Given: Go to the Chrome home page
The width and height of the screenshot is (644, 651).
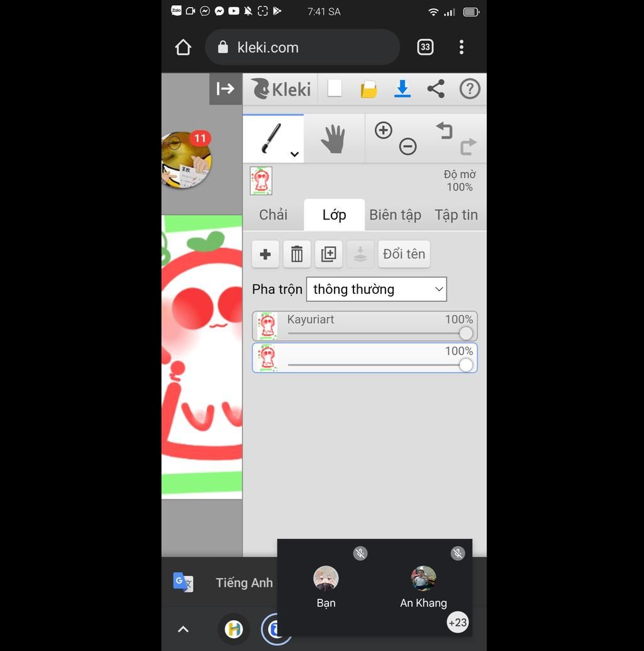Looking at the screenshot, I should pyautogui.click(x=183, y=47).
